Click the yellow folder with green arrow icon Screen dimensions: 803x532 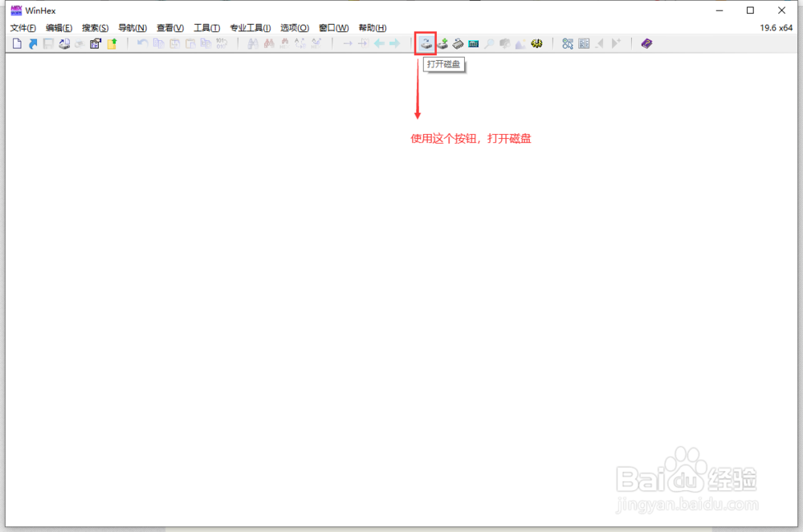click(x=112, y=44)
